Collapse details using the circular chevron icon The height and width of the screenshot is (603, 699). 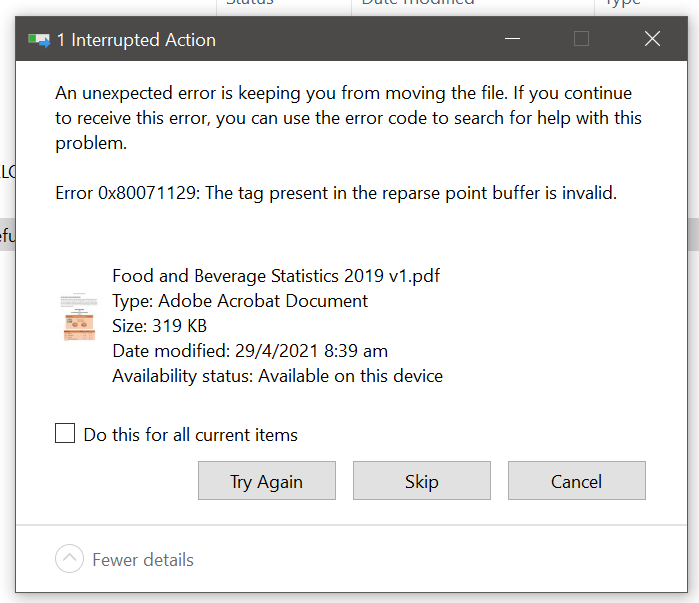pos(69,559)
